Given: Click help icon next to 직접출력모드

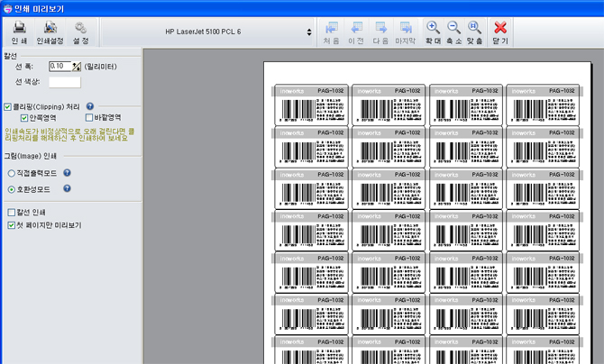Looking at the screenshot, I should click(67, 173).
